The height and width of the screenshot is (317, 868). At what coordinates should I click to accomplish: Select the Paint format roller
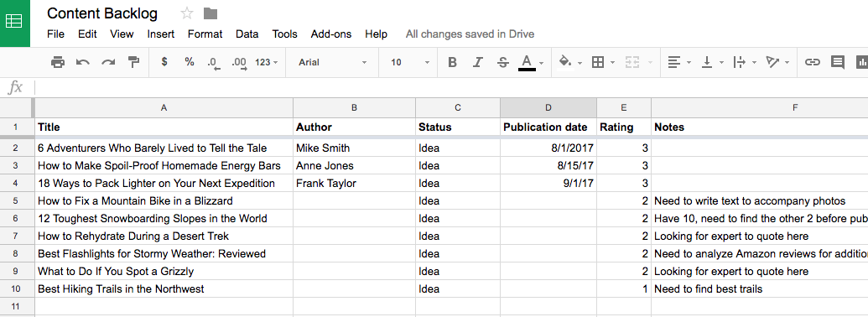(x=133, y=62)
